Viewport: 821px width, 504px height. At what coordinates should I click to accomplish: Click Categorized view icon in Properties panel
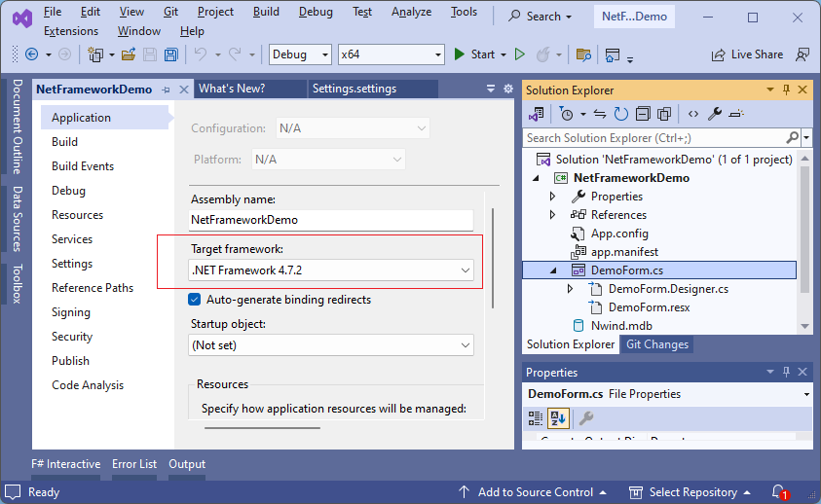coord(536,418)
